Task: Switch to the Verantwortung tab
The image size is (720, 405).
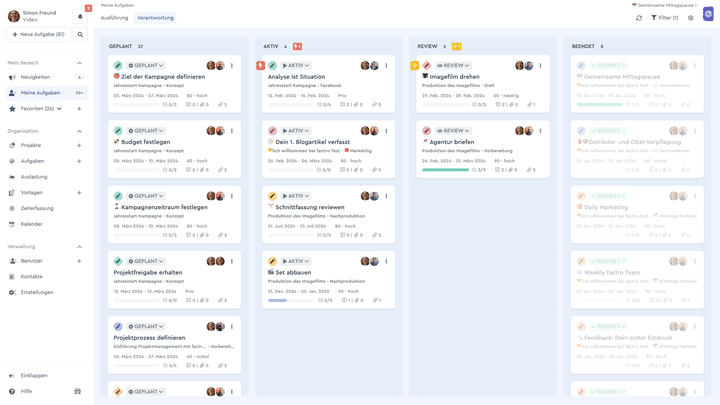Action: coord(155,18)
